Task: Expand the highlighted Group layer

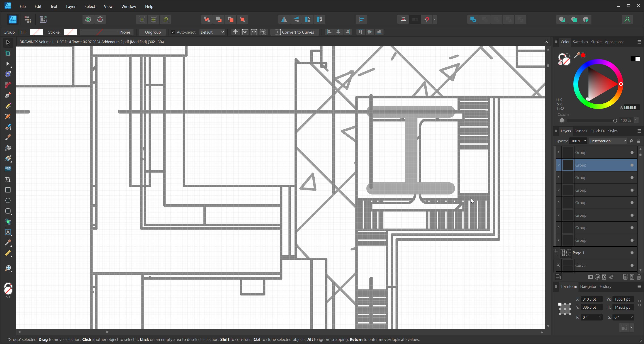Action: pyautogui.click(x=559, y=165)
